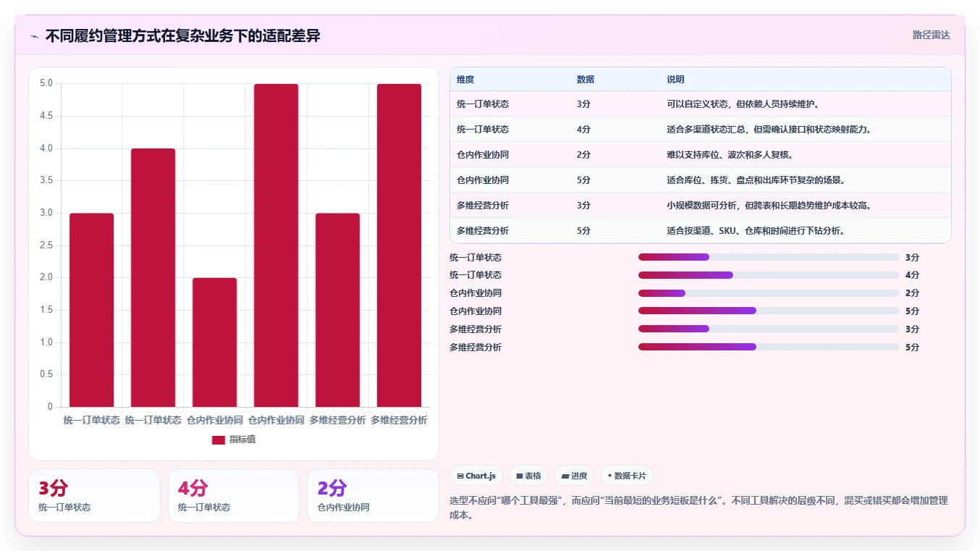980x551 pixels.
Task: Click the 统一订单状态 chart bar valued 4.0
Action: pyautogui.click(x=153, y=277)
